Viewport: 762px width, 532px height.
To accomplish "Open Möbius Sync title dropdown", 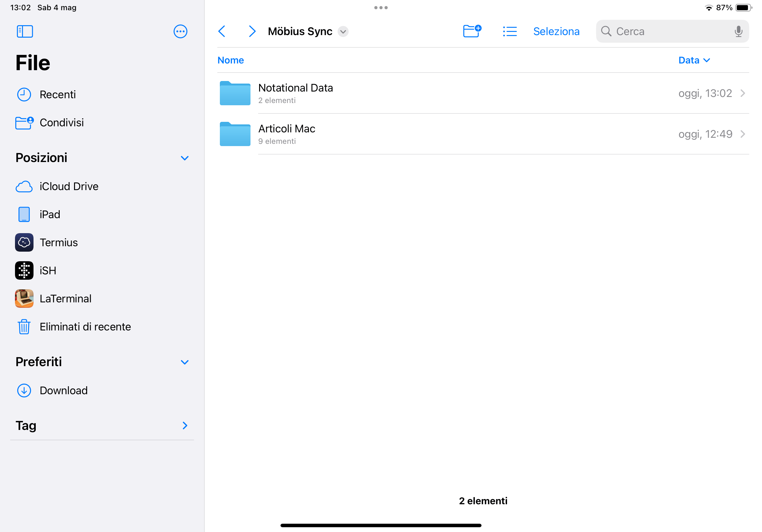I will (343, 32).
